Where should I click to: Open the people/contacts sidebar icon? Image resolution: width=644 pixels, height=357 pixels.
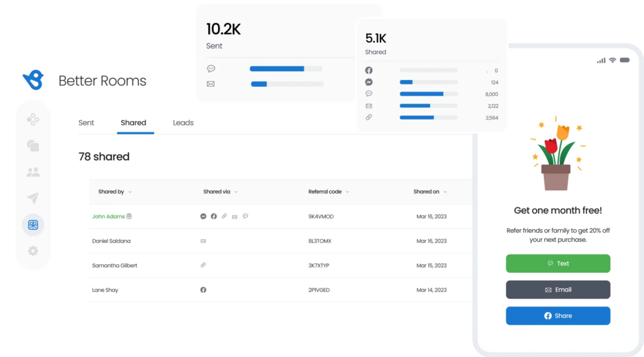[33, 172]
